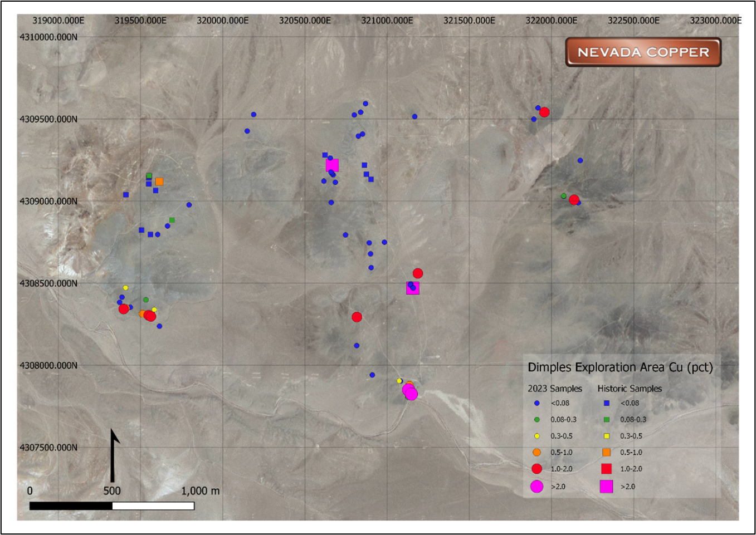Select the yellow circle legend symbol for 2023 0.3-0.5
This screenshot has height=535, width=756.
click(537, 436)
